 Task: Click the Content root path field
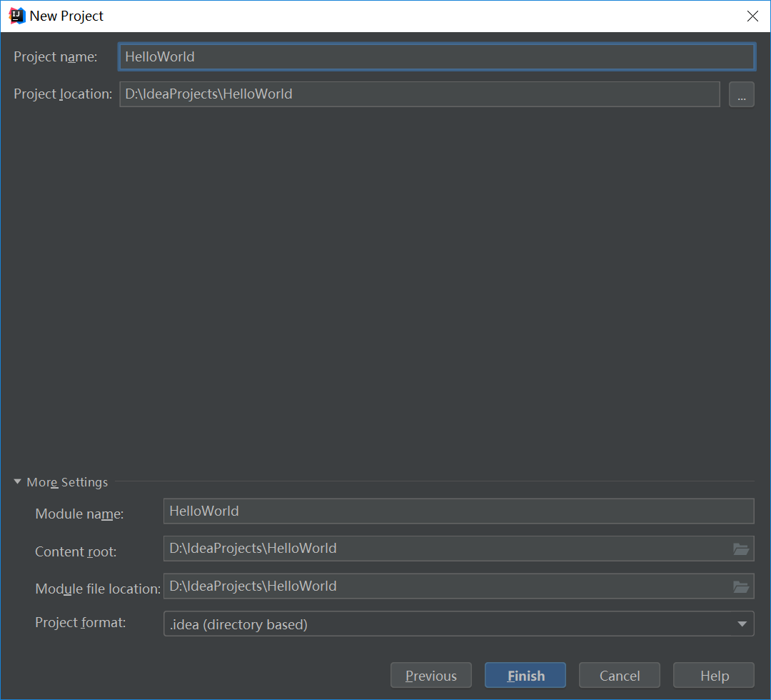coord(458,549)
